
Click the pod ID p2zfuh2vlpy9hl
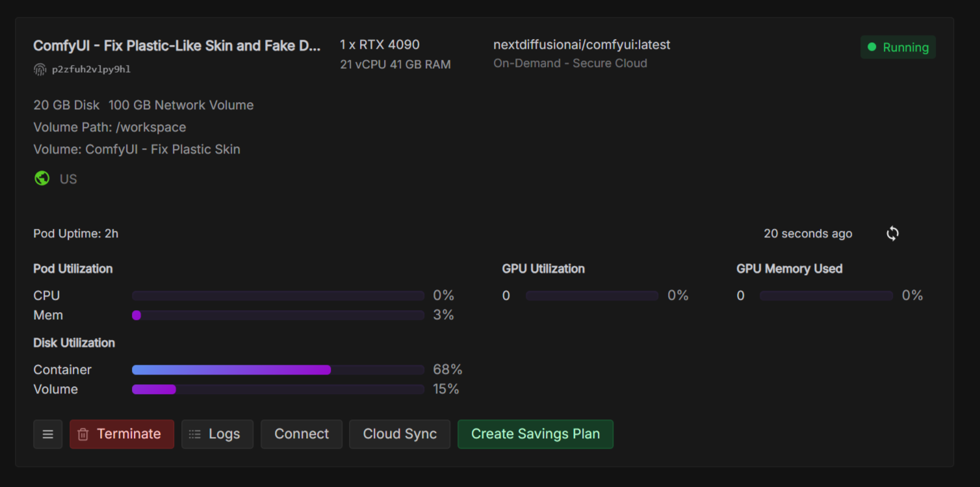(x=91, y=70)
